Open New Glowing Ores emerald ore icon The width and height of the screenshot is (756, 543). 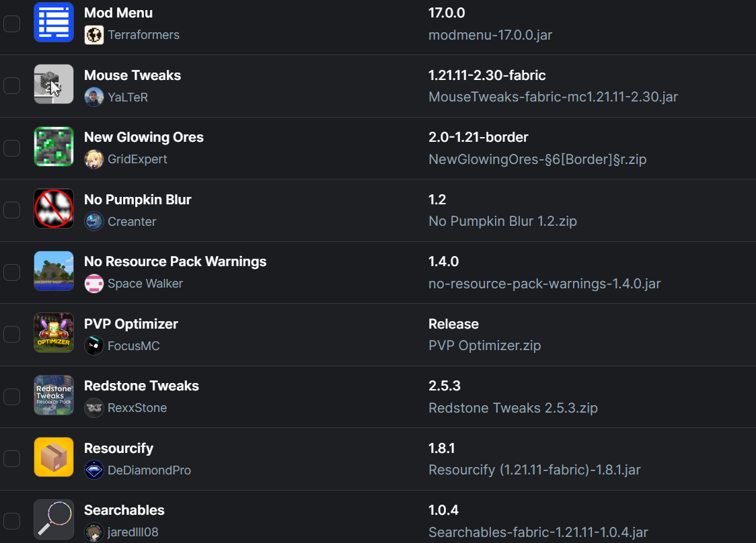tap(54, 147)
